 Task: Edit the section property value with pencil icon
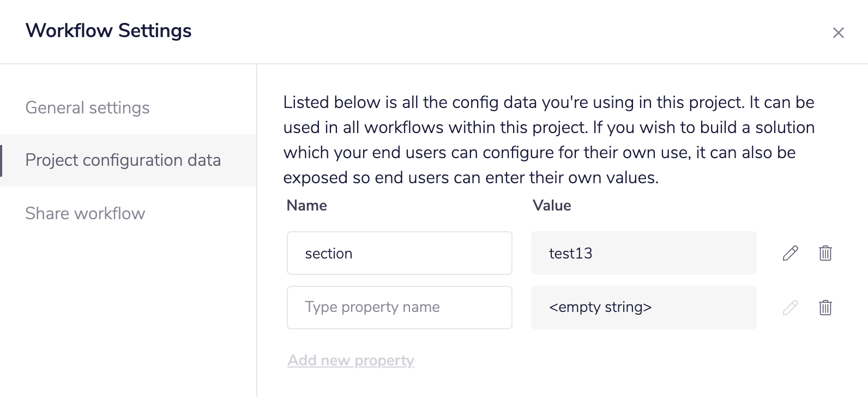(790, 253)
